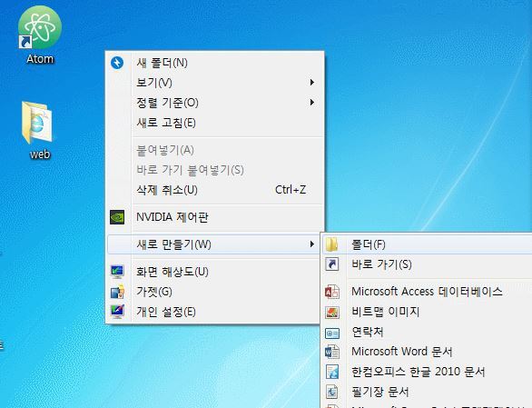
Task: Choose 삭제 취소(U) to undo delete
Action: 214,190
